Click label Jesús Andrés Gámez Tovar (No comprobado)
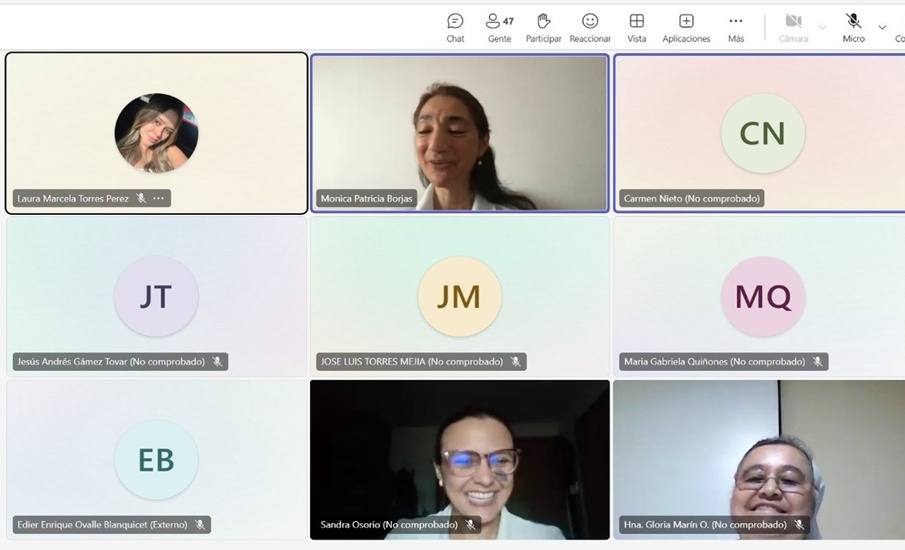Viewport: 905px width, 550px height. [111, 362]
